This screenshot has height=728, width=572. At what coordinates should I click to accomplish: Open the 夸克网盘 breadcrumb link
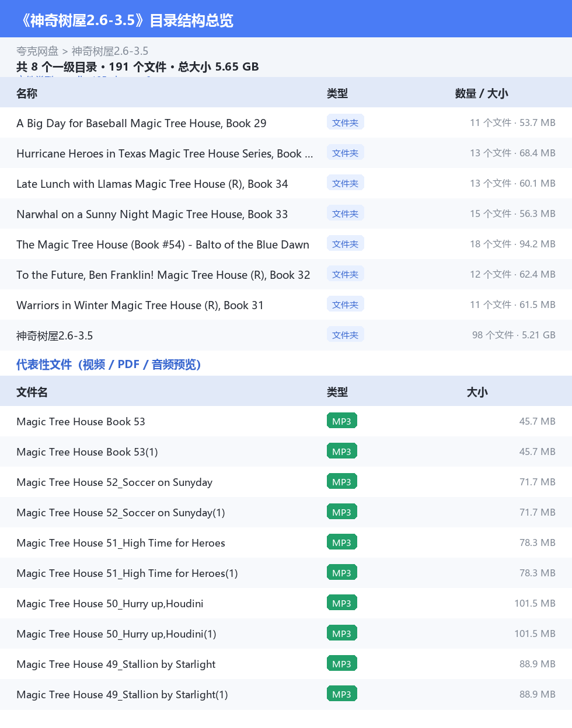tap(37, 51)
